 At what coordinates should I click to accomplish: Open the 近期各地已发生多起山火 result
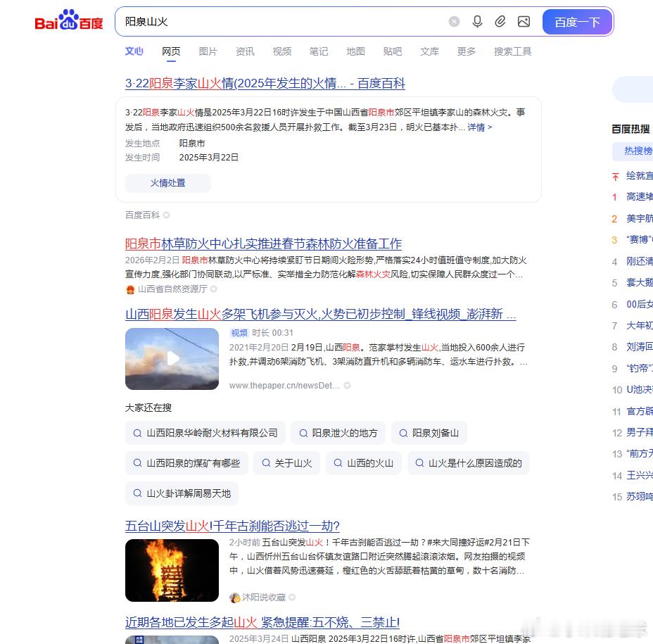pyautogui.click(x=262, y=623)
